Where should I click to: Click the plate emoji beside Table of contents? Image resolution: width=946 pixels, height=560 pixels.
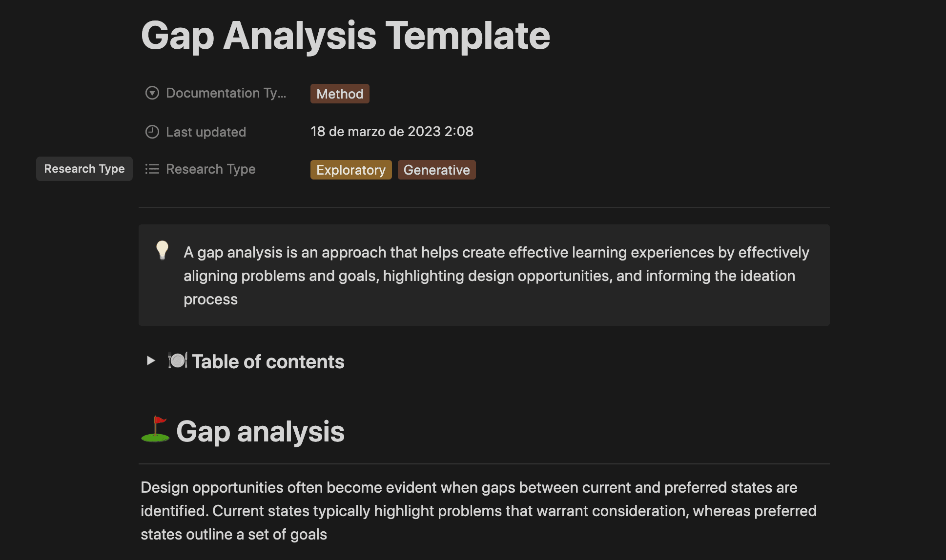point(178,361)
